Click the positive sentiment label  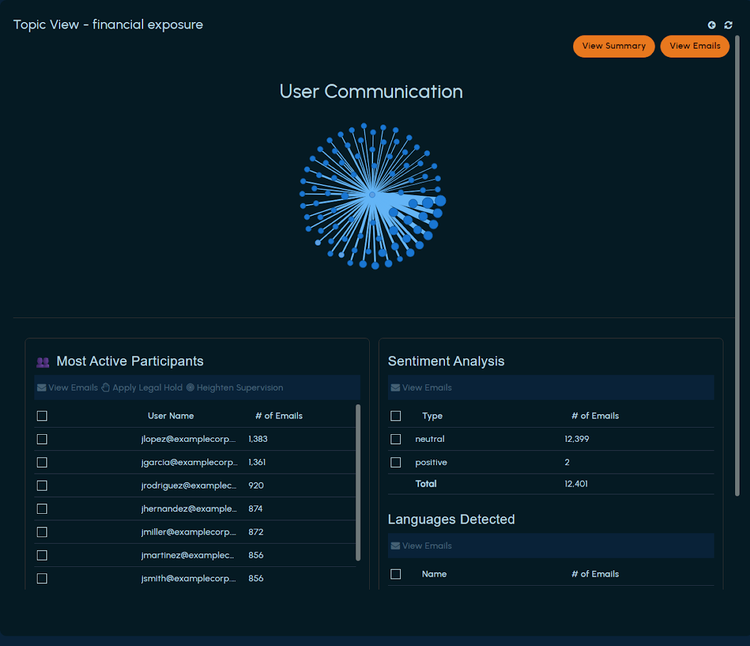[x=431, y=463]
